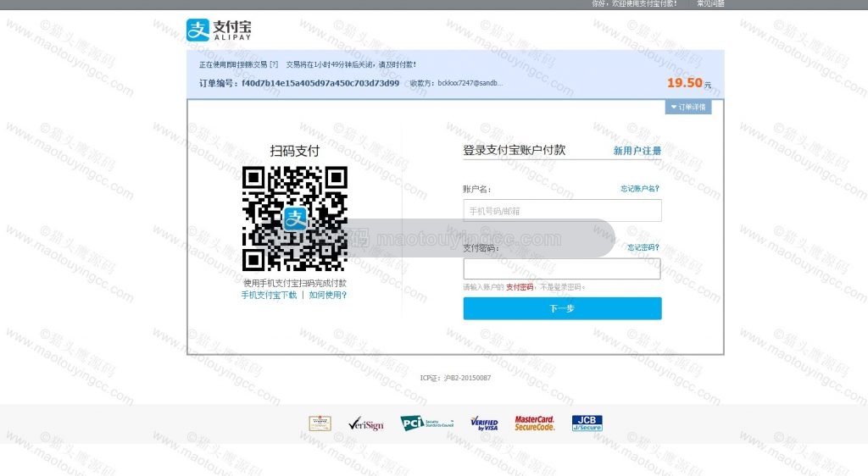Click 使用手机支付宝扫码完成付款 instruction text
Viewport: 868px width, 476px height.
295,283
